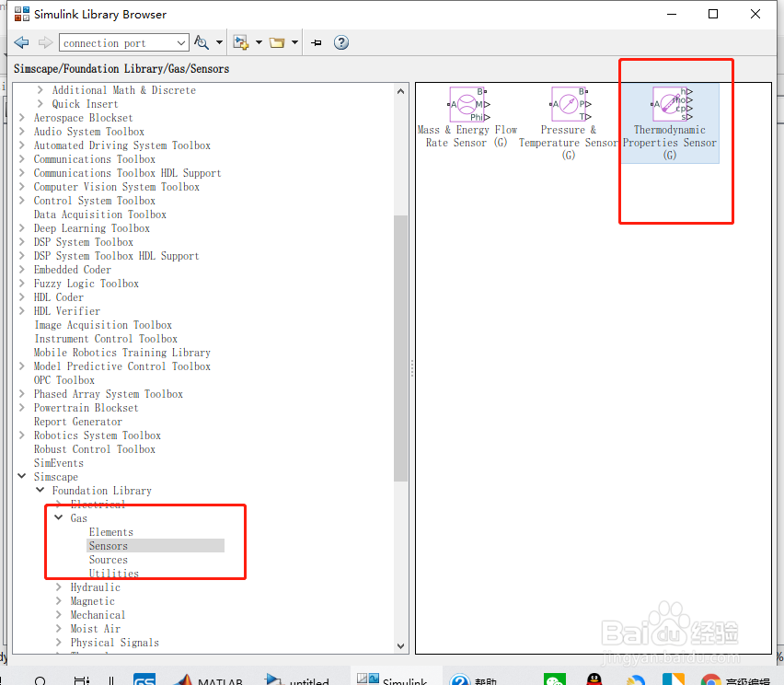Screen dimensions: 784x685
Task: Expand the Moist Air node
Action: pyautogui.click(x=59, y=629)
